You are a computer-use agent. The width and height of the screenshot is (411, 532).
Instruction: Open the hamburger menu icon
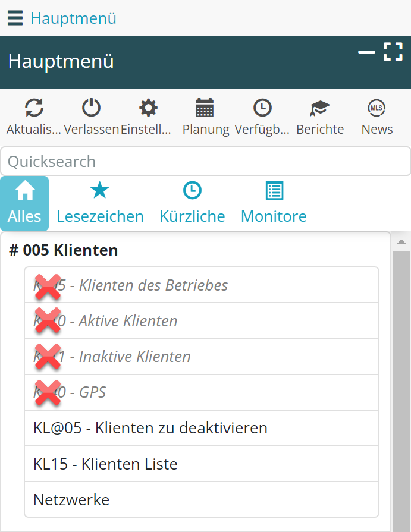[x=15, y=18]
